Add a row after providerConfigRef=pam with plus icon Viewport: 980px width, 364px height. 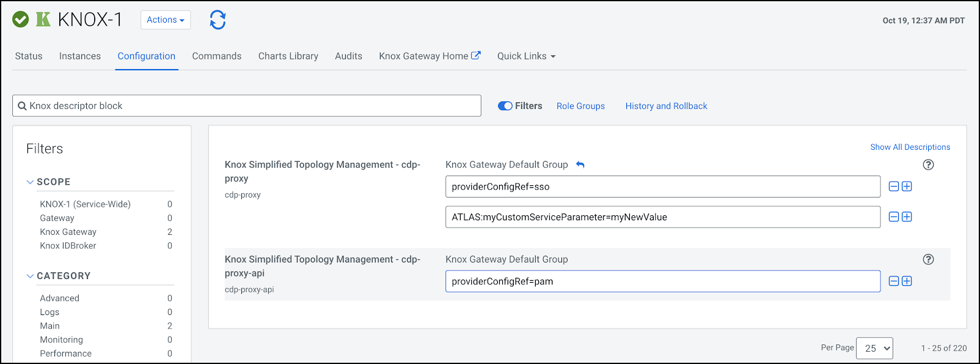click(907, 281)
